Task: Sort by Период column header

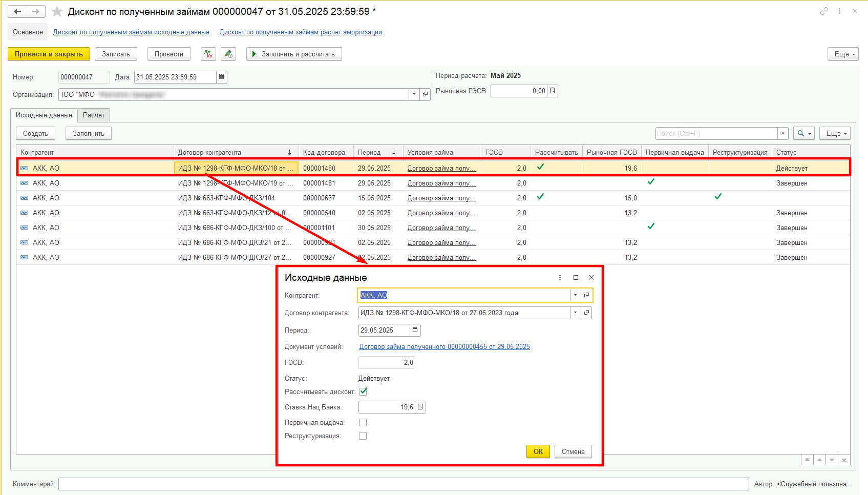Action: (378, 152)
